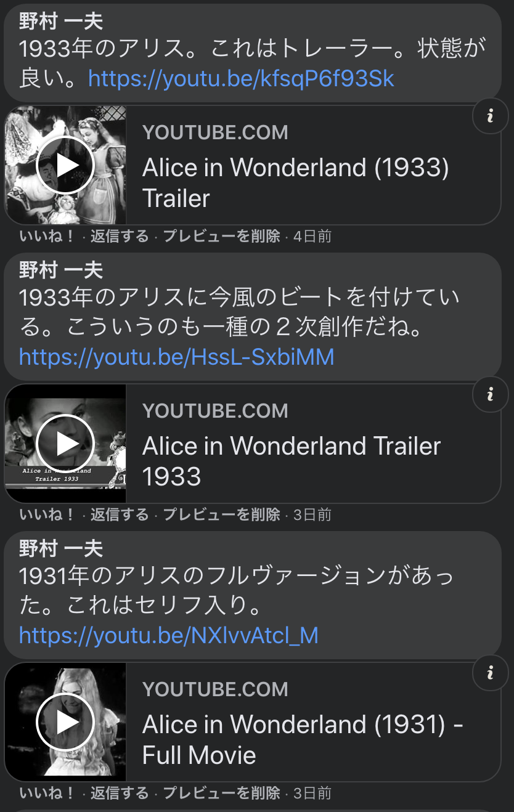Open youtu.be/NXIvvAtcl_M link
Screen dimensions: 514x812
169,635
